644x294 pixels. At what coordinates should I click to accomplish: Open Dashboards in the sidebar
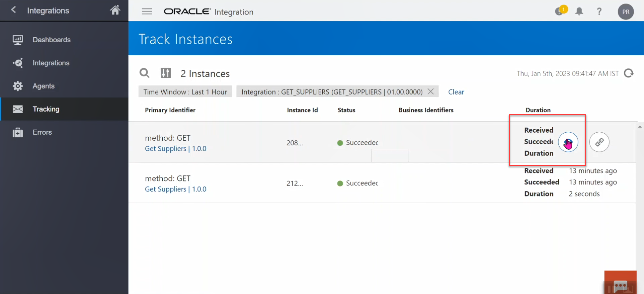51,40
